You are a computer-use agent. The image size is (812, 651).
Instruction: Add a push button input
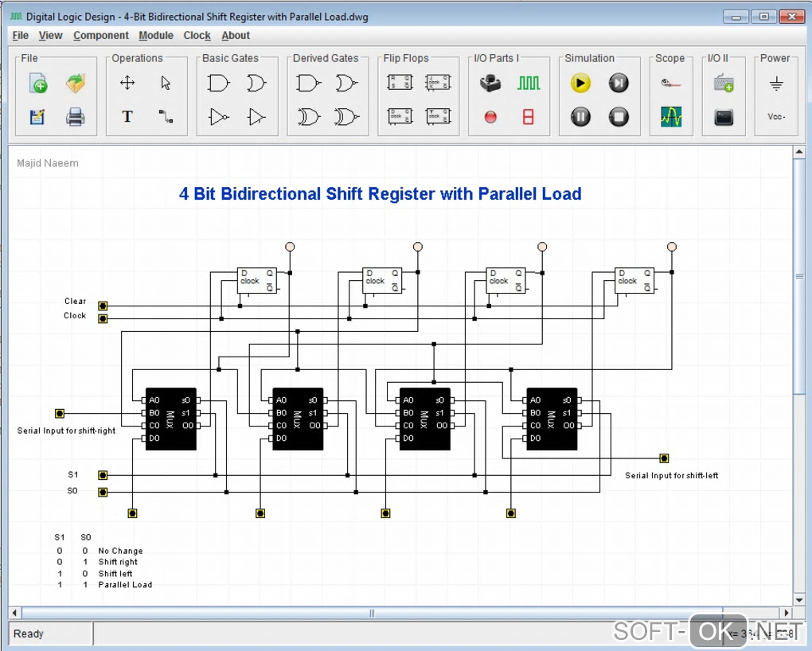tap(490, 83)
